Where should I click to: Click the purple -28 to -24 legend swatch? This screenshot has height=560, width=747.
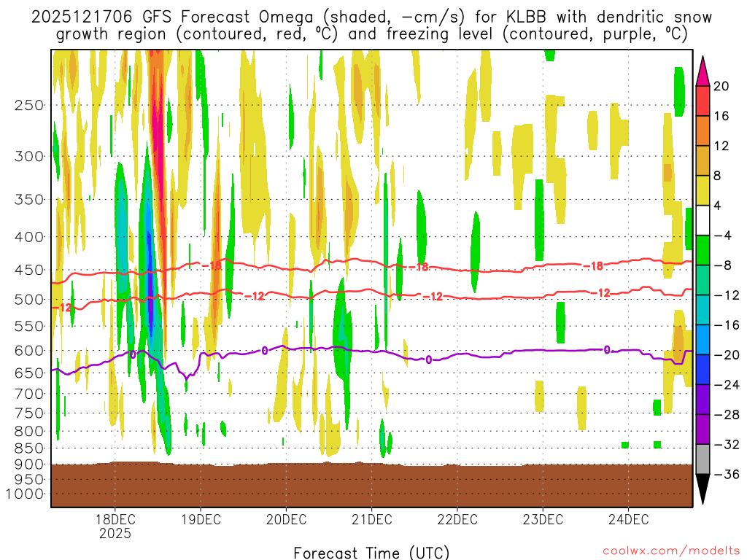click(x=703, y=399)
